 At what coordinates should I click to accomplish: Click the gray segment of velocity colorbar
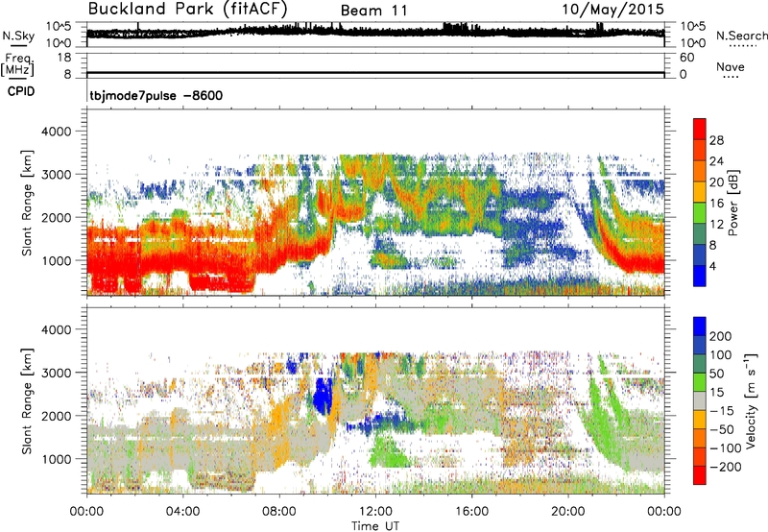[700, 400]
